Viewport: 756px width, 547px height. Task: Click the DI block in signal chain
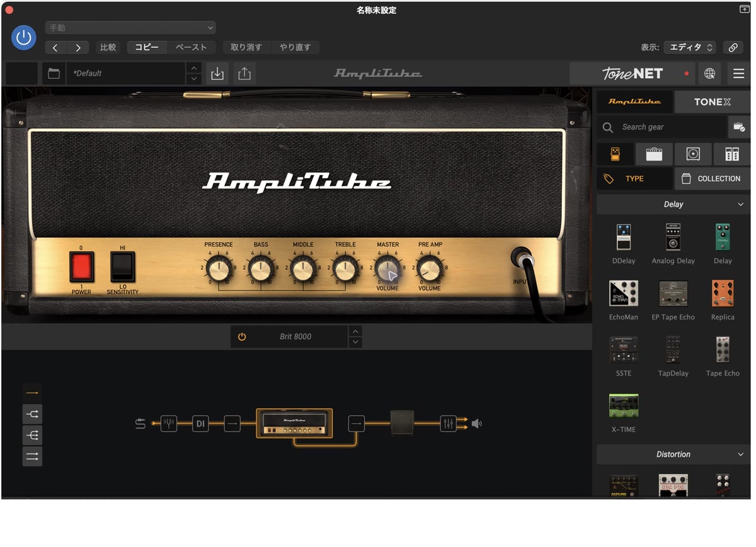pyautogui.click(x=200, y=424)
